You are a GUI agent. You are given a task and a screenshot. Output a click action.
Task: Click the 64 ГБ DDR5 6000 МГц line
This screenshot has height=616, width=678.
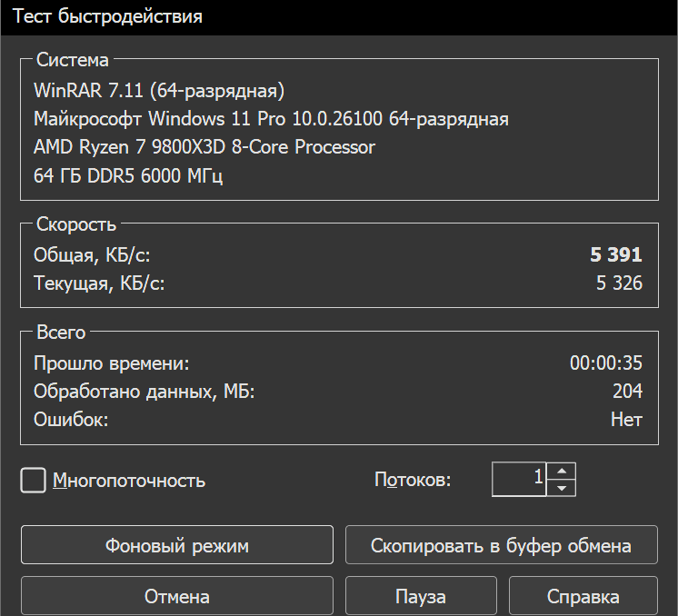click(x=128, y=175)
